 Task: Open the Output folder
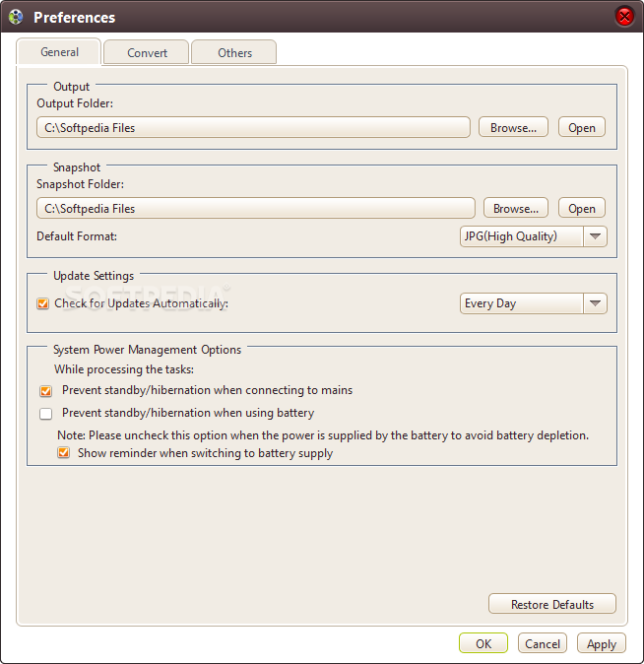coord(582,127)
